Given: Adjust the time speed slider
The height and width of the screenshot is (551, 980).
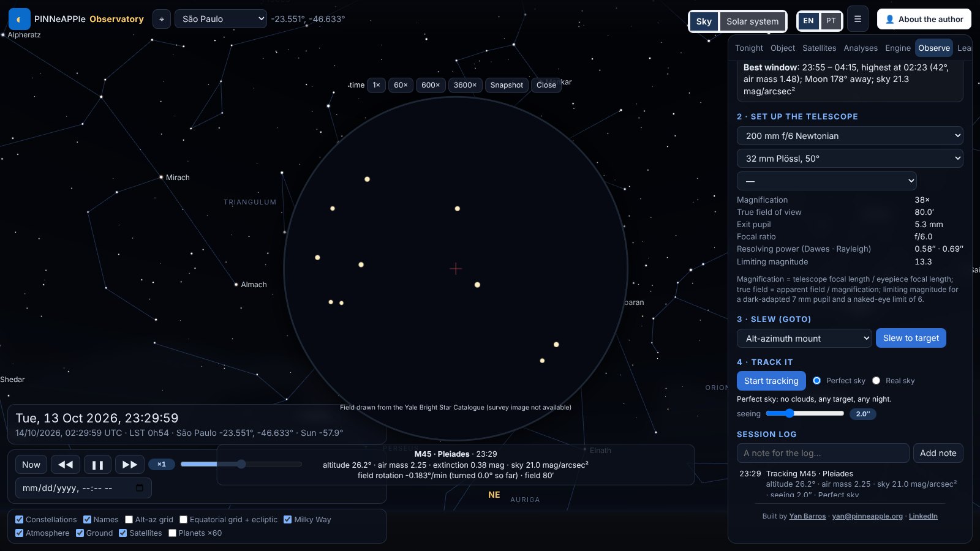Looking at the screenshot, I should pyautogui.click(x=241, y=464).
